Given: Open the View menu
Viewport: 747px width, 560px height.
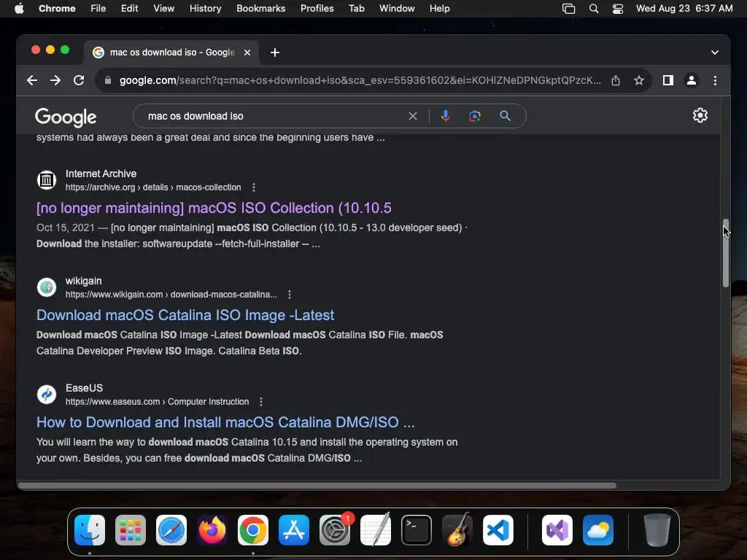Looking at the screenshot, I should [163, 9].
